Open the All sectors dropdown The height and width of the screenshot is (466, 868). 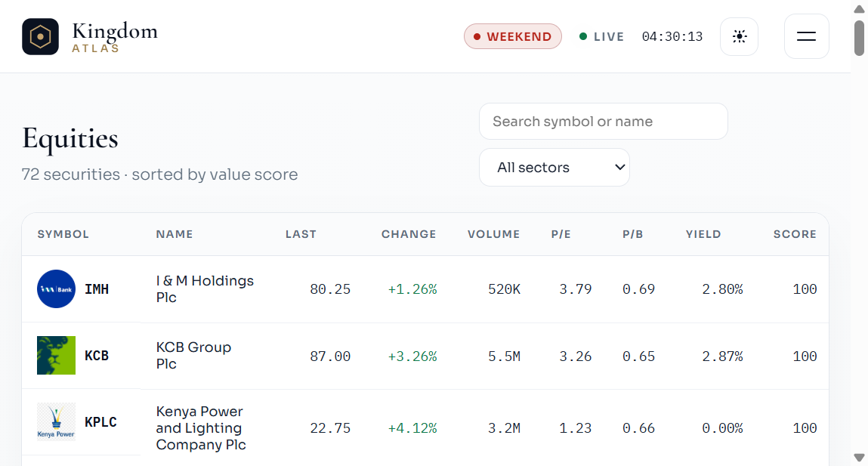tap(554, 167)
